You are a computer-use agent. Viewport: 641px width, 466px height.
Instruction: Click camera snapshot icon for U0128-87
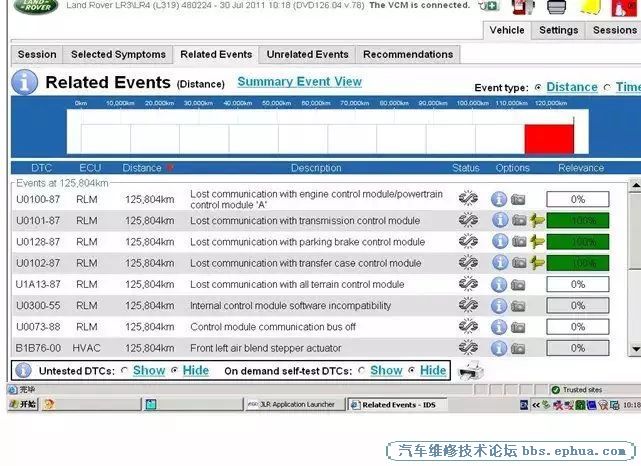click(519, 242)
